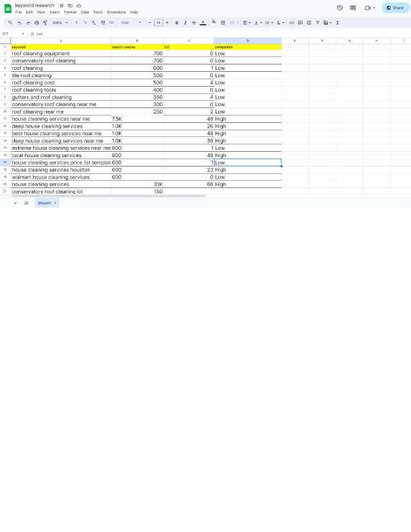Open filter views dropdown

click(327, 23)
